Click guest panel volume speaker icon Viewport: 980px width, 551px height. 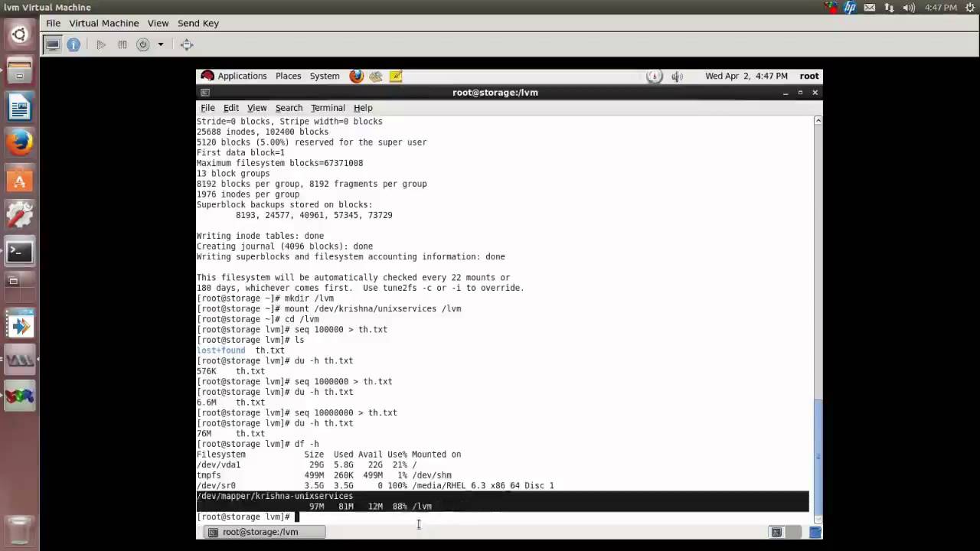[677, 76]
